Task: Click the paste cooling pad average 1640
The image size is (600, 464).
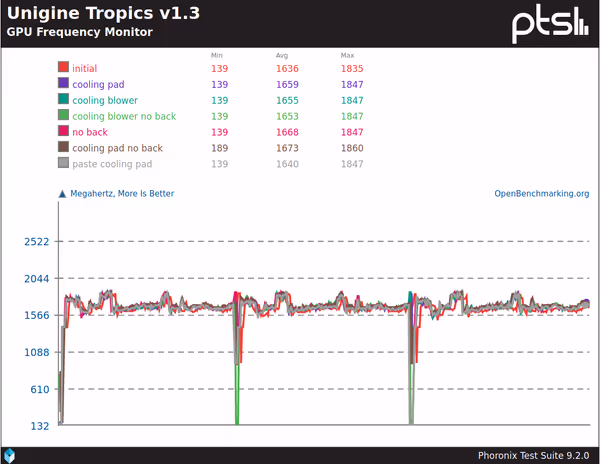Action: 287,164
